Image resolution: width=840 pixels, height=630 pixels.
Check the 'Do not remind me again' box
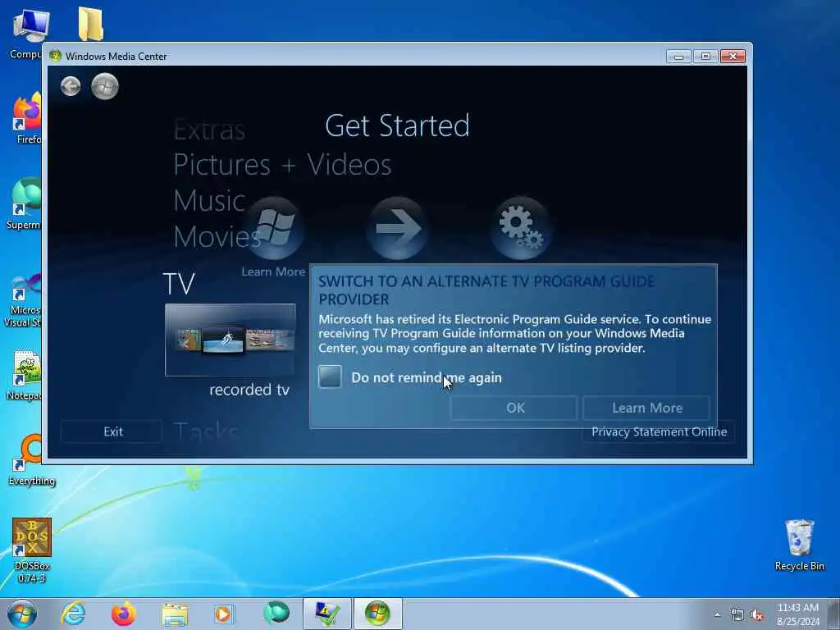coord(330,377)
